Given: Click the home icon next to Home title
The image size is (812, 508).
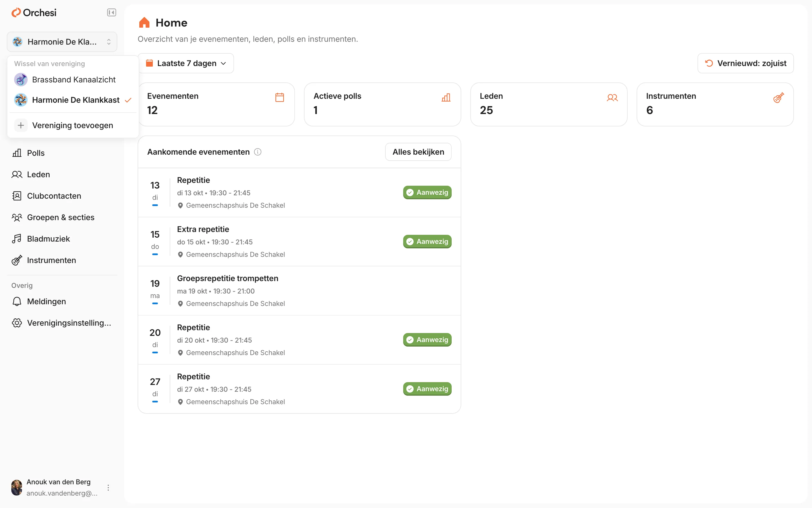Looking at the screenshot, I should [144, 23].
